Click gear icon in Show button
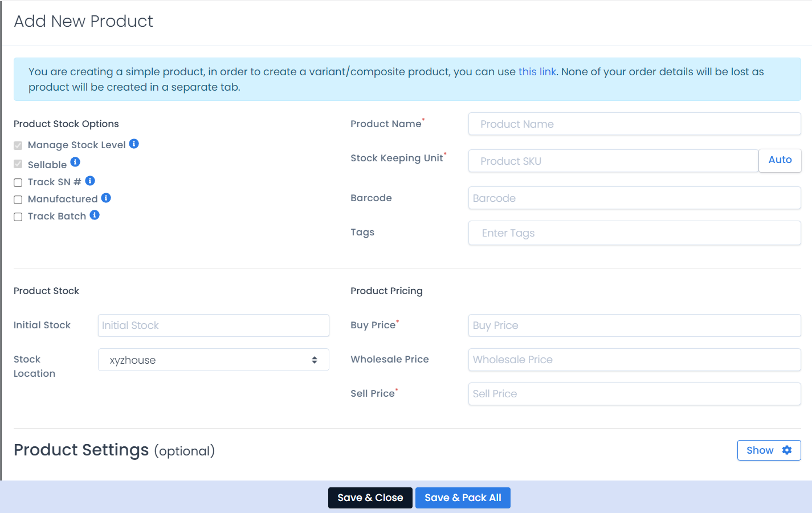 click(787, 450)
